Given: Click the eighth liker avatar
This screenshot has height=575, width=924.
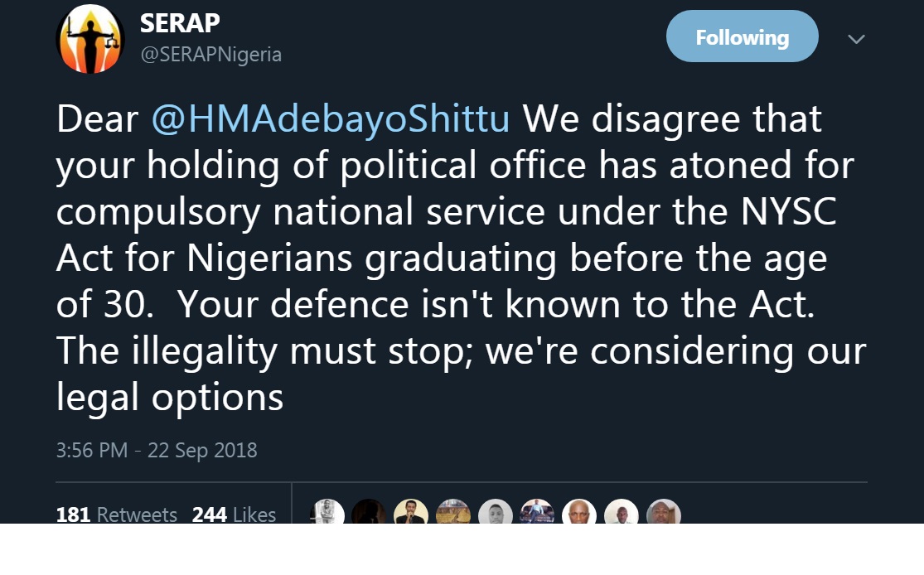Looking at the screenshot, I should (622, 512).
